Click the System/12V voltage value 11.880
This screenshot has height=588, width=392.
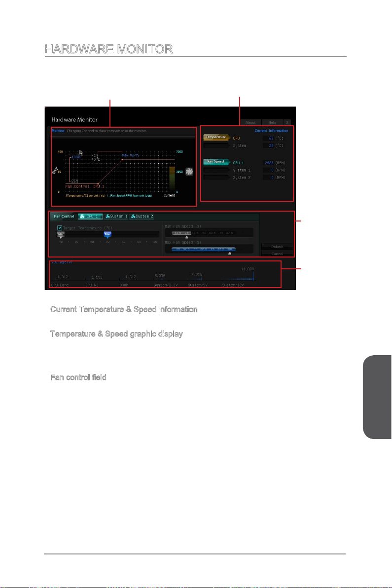click(x=248, y=269)
